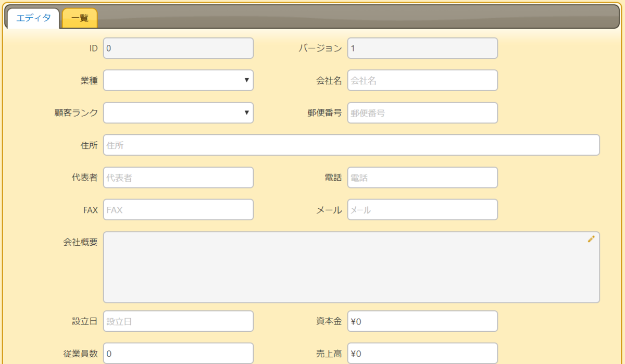Screen dimensions: 625x364
Task: Click the 顧客ランク label text
Action: tap(76, 113)
